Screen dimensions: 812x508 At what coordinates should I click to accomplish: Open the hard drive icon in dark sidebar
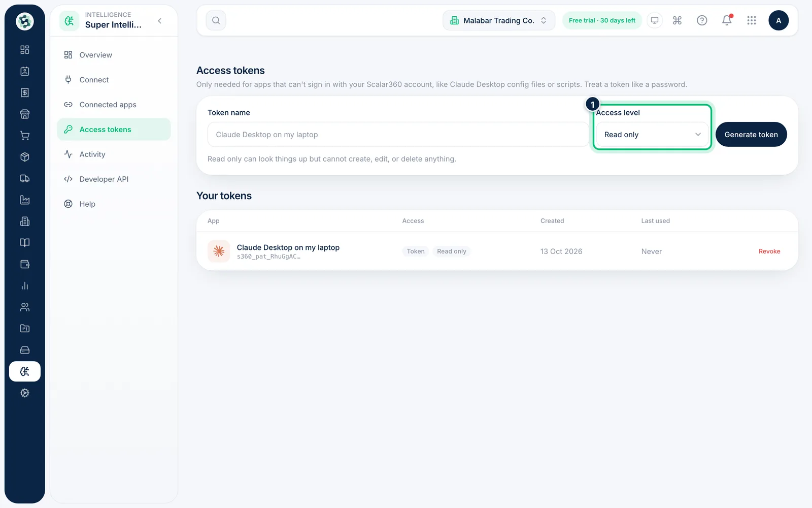click(x=24, y=350)
